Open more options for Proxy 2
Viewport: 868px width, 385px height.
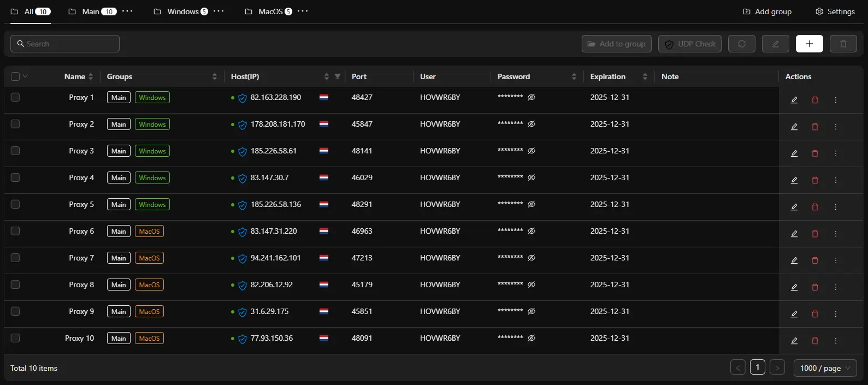coord(836,127)
